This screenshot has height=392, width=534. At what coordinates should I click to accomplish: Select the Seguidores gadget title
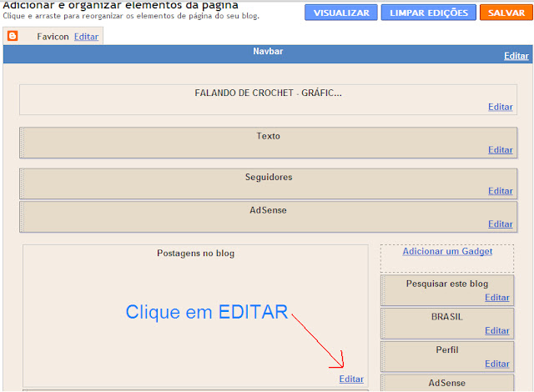click(x=269, y=178)
